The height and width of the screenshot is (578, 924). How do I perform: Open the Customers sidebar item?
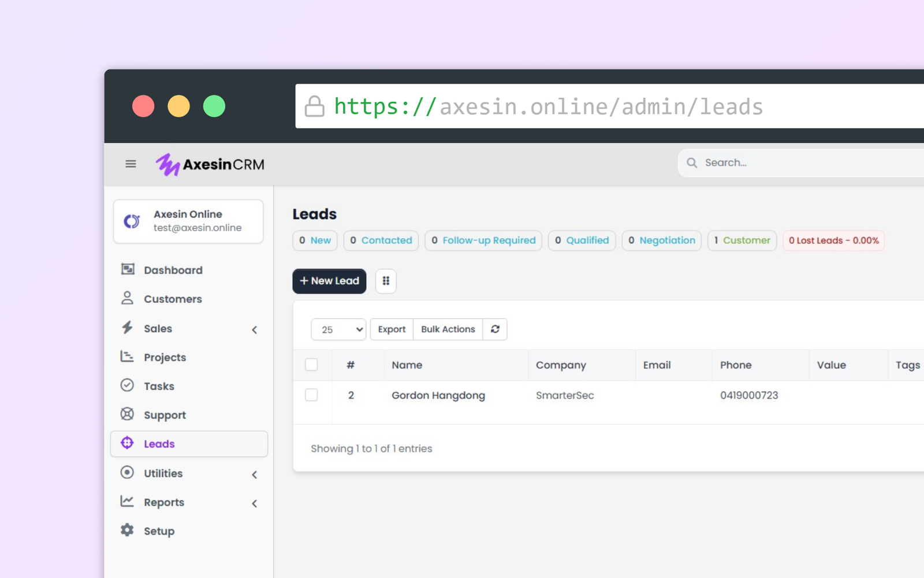(173, 299)
